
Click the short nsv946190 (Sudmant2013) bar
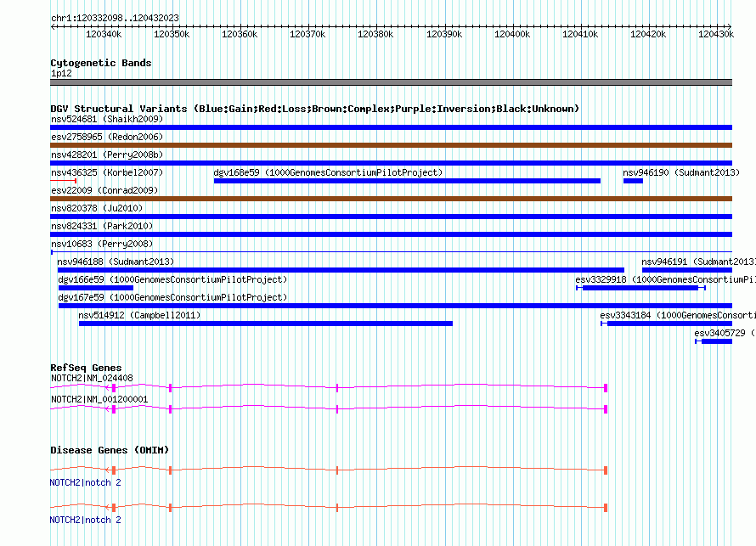coord(633,180)
